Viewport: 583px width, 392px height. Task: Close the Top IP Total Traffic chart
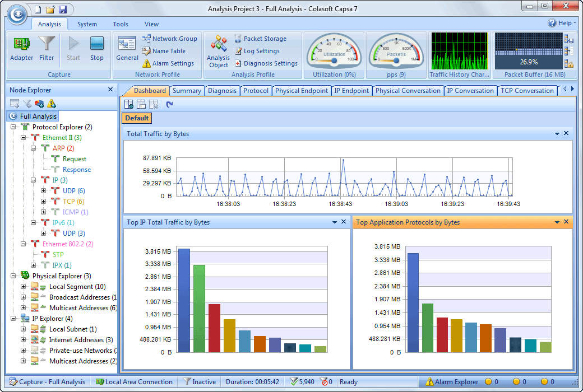coord(344,221)
